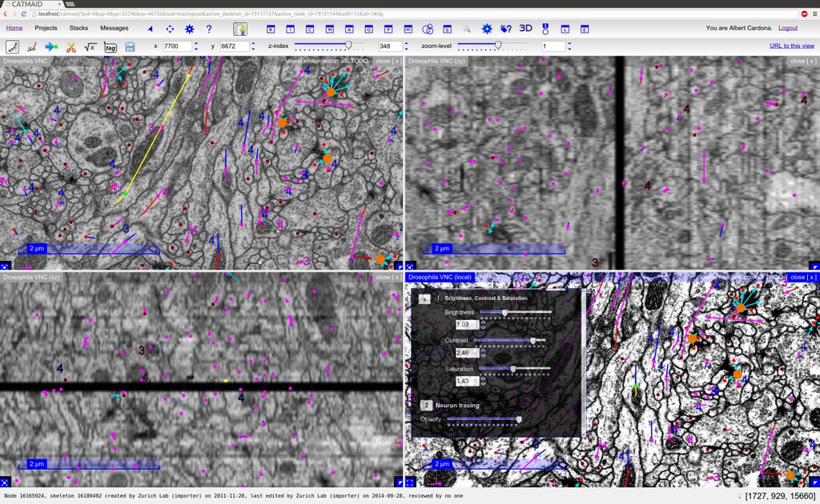820x504 pixels.
Task: Click the square root measure icon
Action: click(90, 47)
